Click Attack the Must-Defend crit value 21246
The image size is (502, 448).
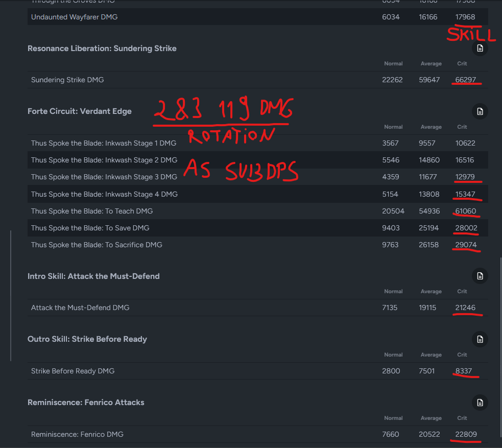pos(465,308)
